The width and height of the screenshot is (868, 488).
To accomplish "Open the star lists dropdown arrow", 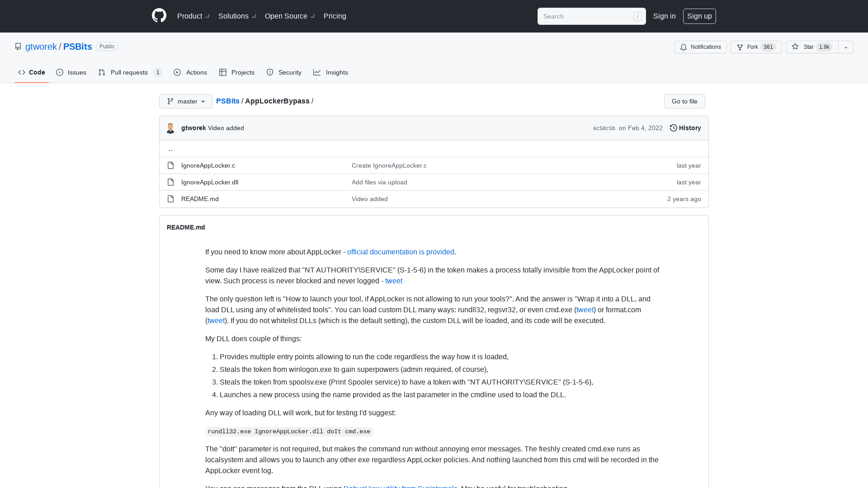I will (846, 47).
